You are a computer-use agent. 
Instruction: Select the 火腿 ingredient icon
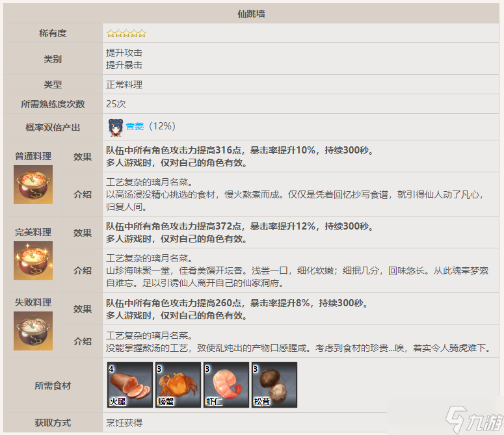(130, 385)
